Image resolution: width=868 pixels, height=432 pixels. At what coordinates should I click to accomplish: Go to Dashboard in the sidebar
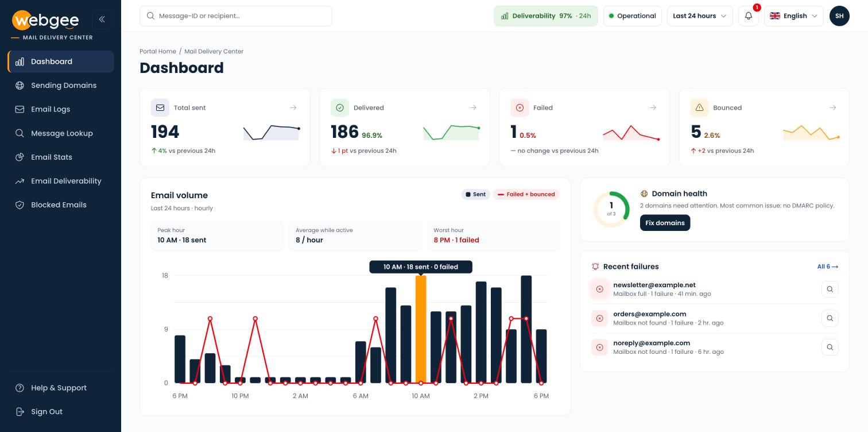click(x=61, y=61)
